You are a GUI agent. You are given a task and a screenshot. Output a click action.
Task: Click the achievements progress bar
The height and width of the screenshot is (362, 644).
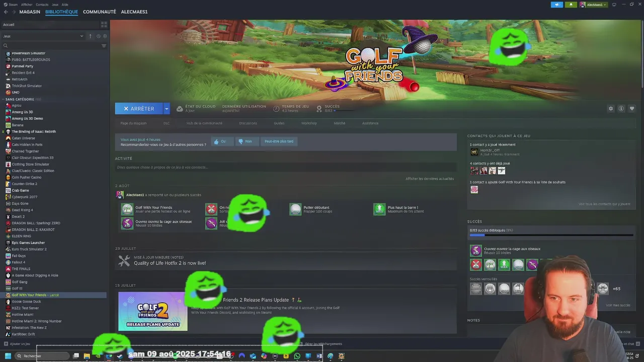551,235
